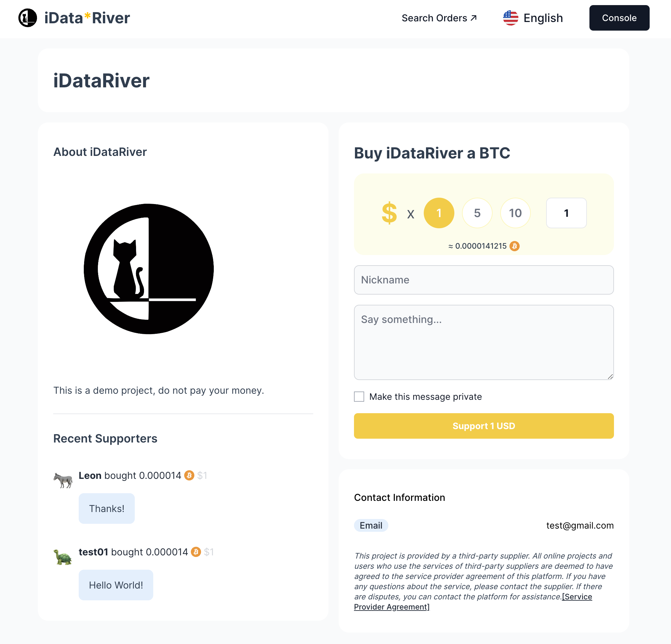This screenshot has width=671, height=644.
Task: Click the Bitcoin icon next to test01's purchase
Action: pyautogui.click(x=197, y=552)
